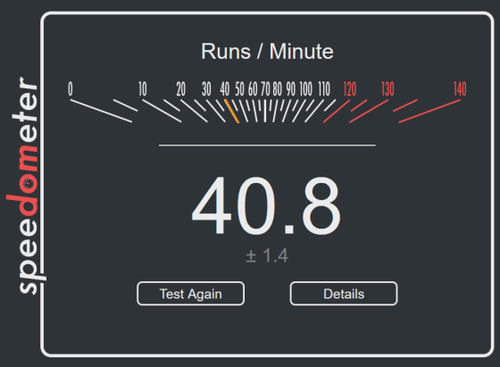Click the Runs / Minute heading
Image resolution: width=500 pixels, height=367 pixels.
267,51
